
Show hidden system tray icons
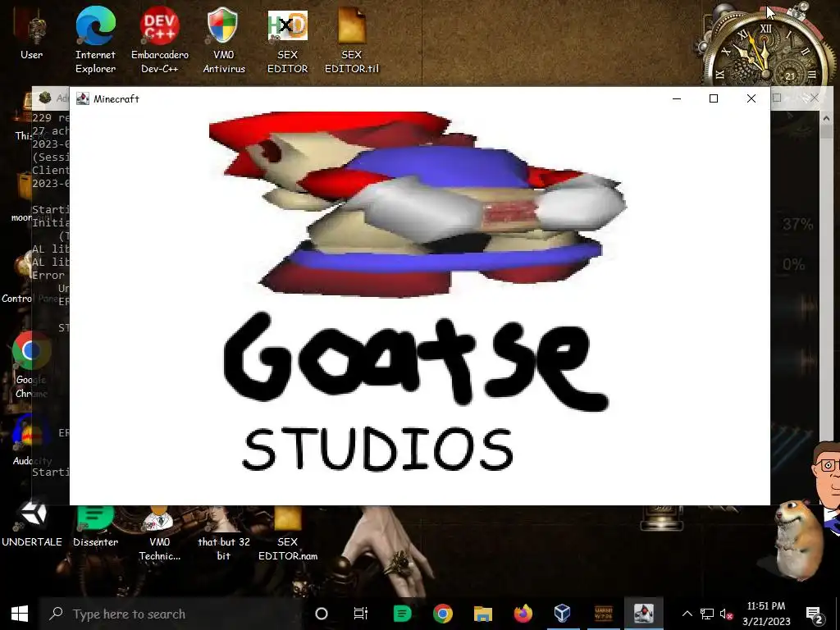point(687,614)
